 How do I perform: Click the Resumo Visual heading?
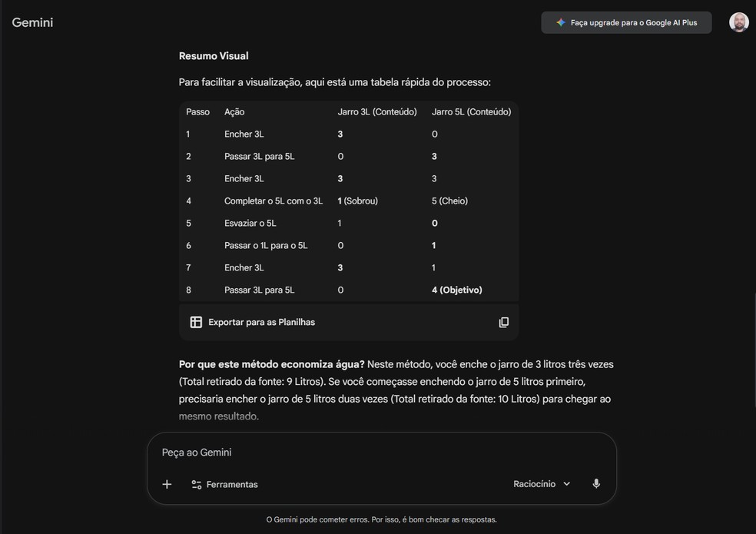coord(214,56)
